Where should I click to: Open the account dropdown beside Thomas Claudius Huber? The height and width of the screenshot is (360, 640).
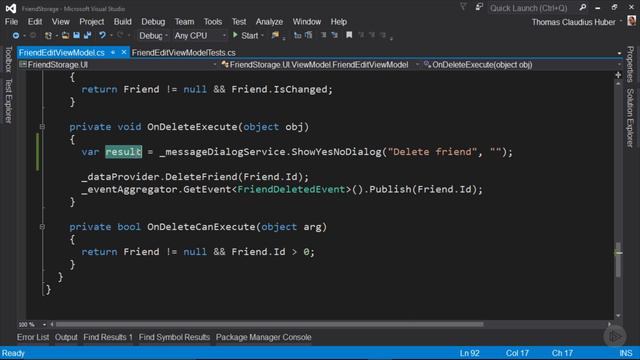(x=621, y=22)
